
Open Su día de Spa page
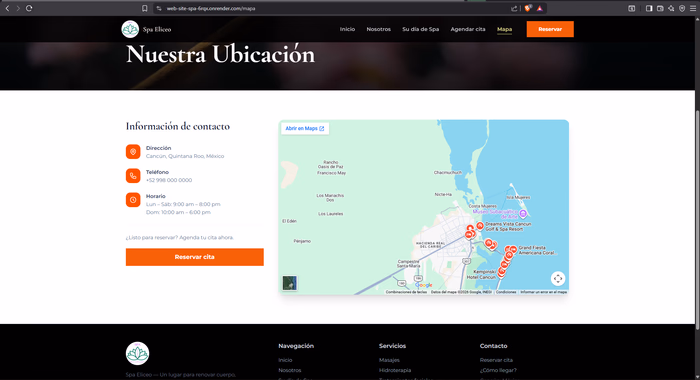421,29
